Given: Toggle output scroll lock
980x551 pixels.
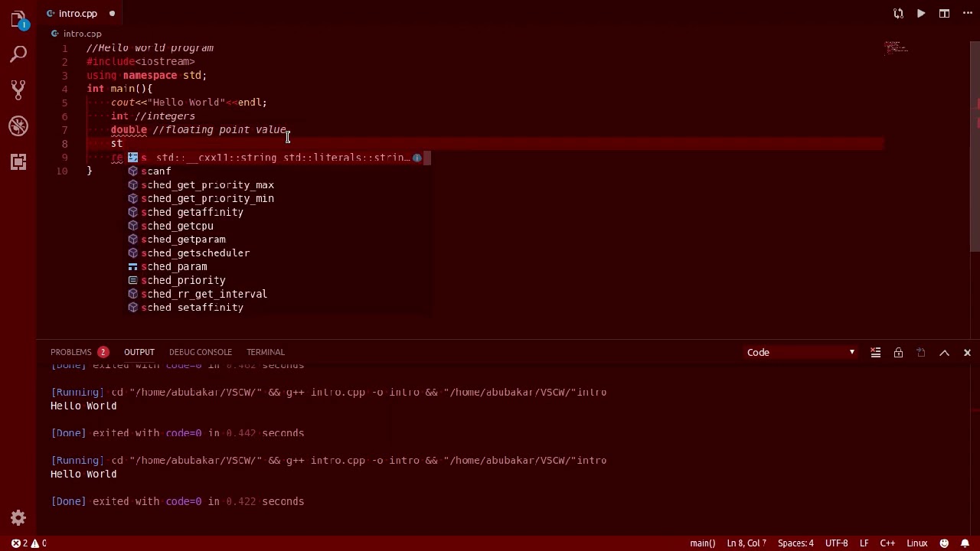Looking at the screenshot, I should 898,352.
